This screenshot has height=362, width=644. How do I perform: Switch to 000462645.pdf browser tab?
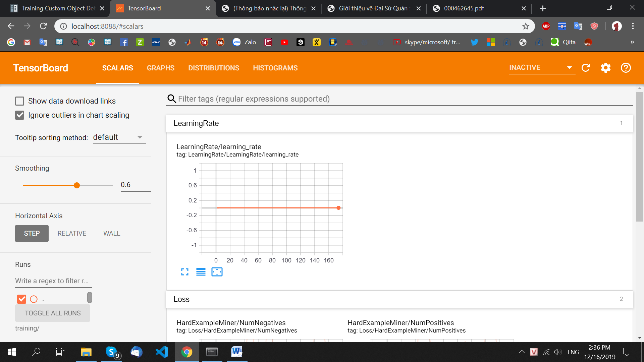(480, 8)
